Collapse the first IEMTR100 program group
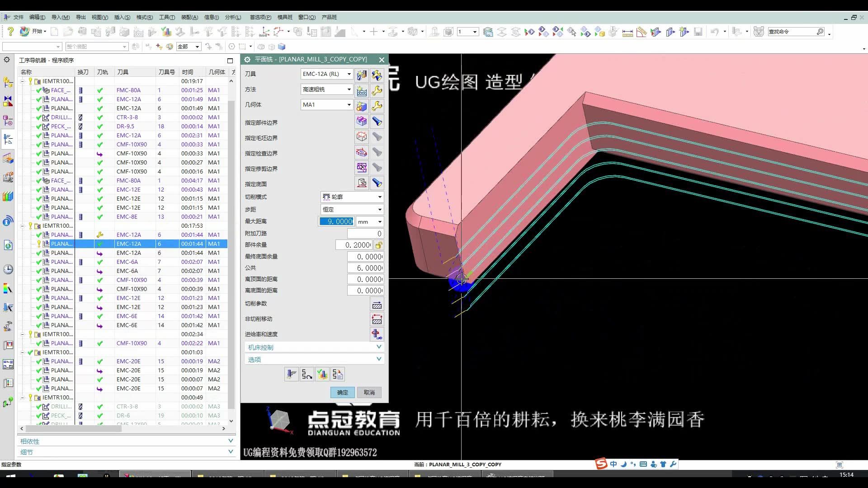Viewport: 868px width, 488px height. point(23,81)
